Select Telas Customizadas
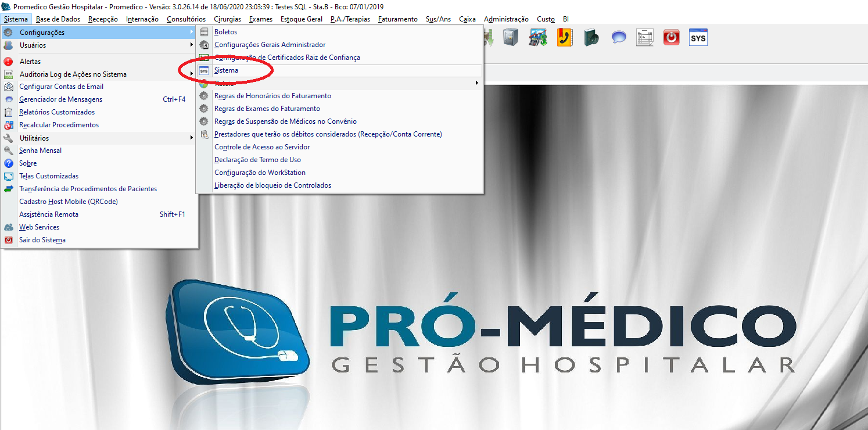Viewport: 868px width, 430px height. coord(99,176)
